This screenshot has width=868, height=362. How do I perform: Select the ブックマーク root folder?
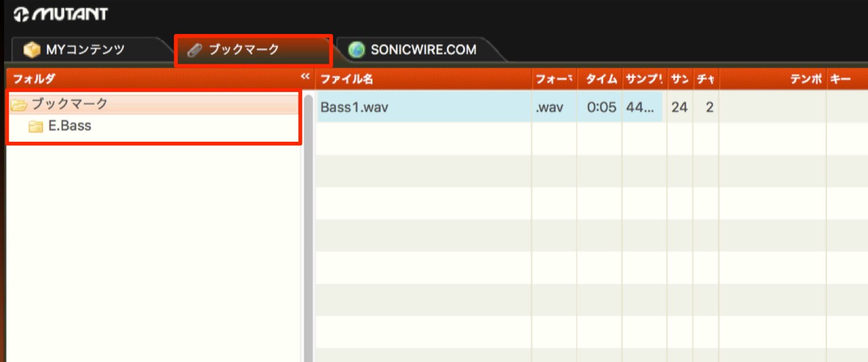154,104
